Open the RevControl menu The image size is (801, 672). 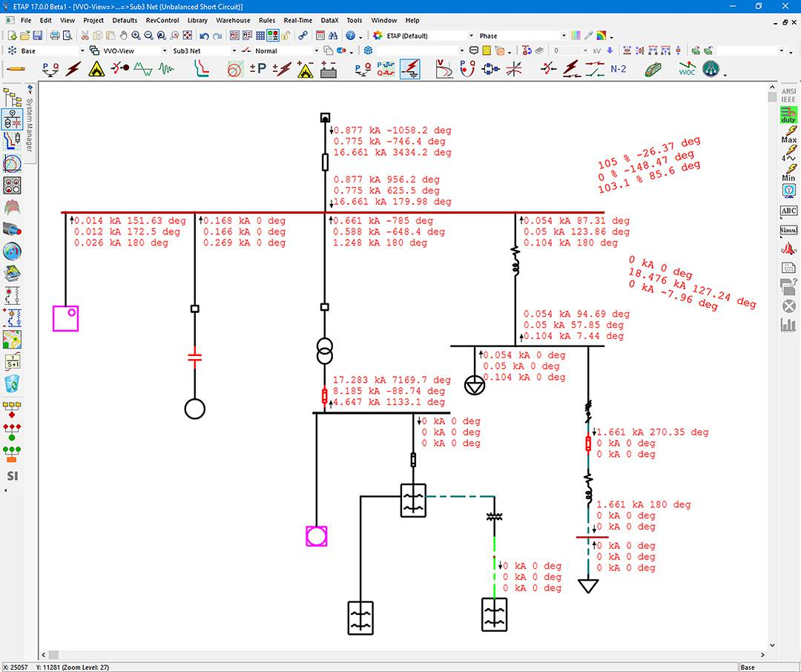161,20
